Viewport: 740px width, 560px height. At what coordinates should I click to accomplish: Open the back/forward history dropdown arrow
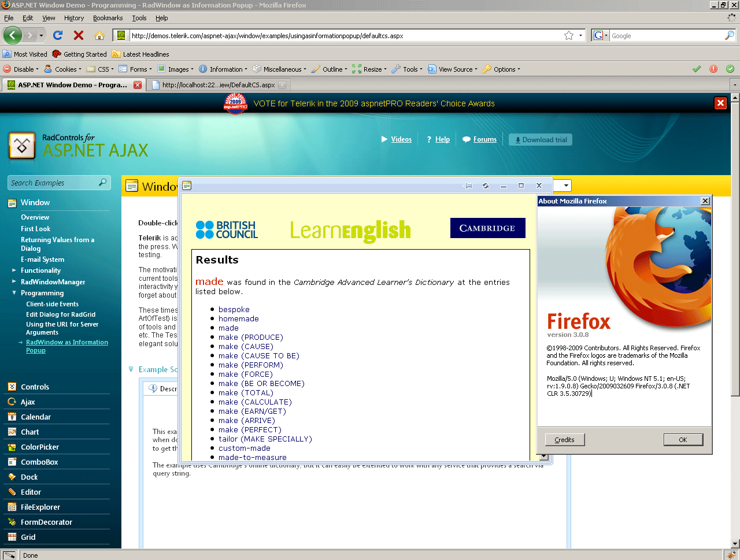point(41,36)
